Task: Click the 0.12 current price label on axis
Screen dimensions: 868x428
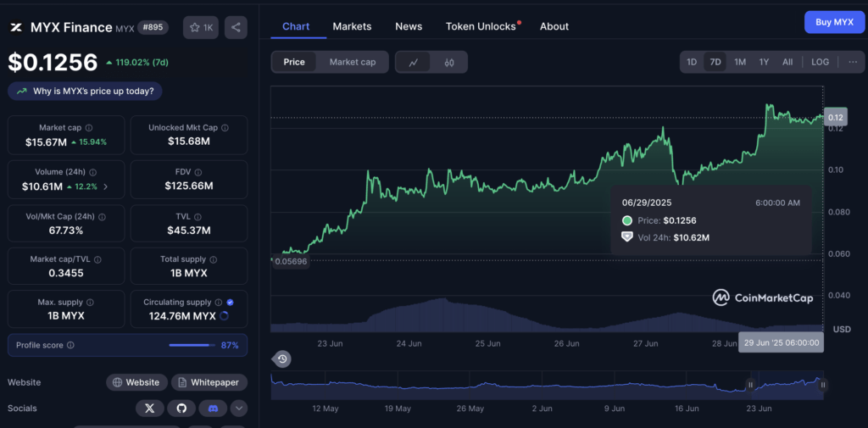Action: pos(835,117)
